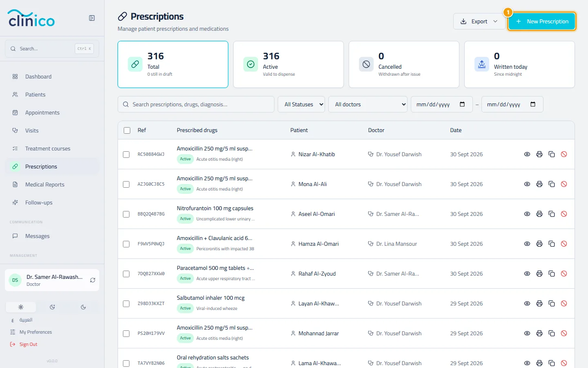
Task: Switch user with refresh icon
Action: (x=93, y=280)
